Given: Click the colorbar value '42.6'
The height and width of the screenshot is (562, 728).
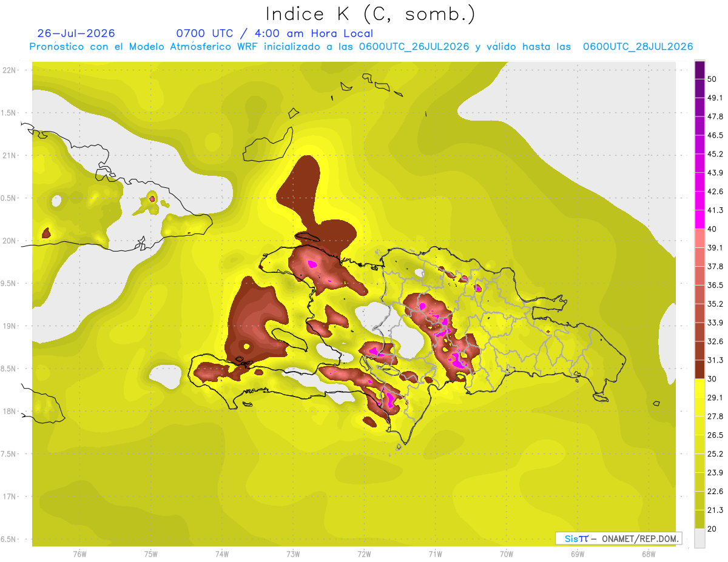Looking at the screenshot, I should [x=715, y=192].
